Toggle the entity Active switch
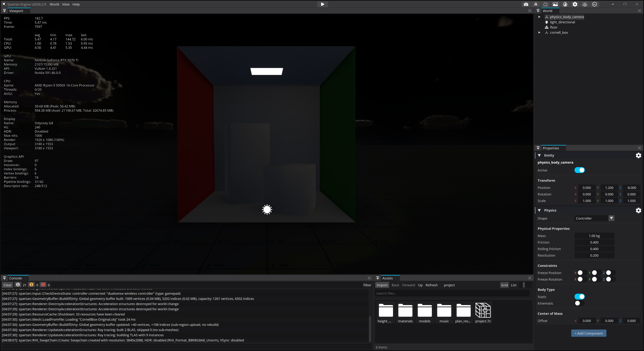Screen dimensions: 644x351 (579, 170)
